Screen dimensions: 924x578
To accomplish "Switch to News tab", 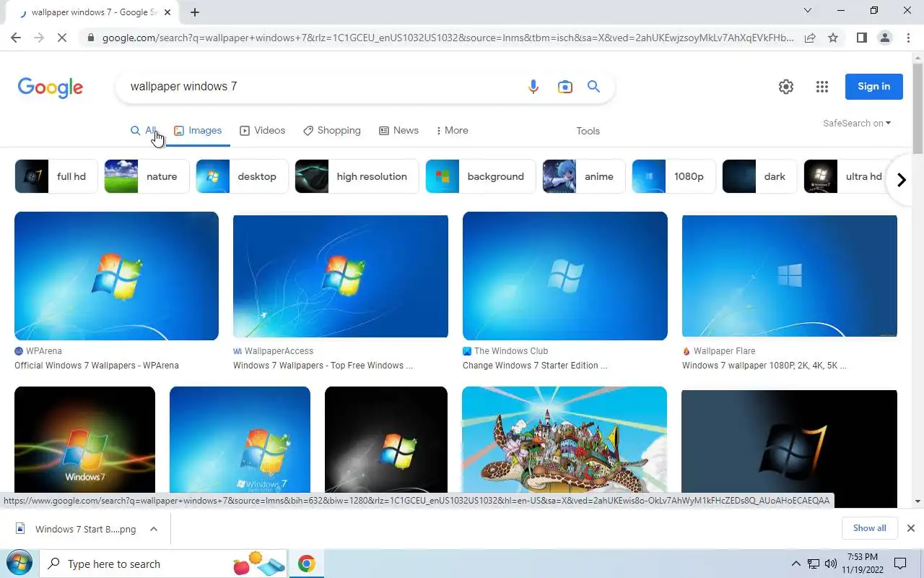I will tap(398, 131).
